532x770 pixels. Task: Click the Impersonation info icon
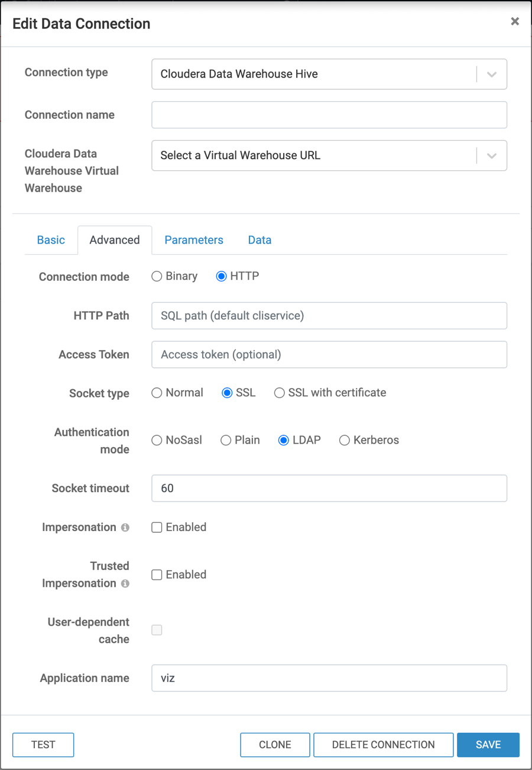(x=125, y=528)
